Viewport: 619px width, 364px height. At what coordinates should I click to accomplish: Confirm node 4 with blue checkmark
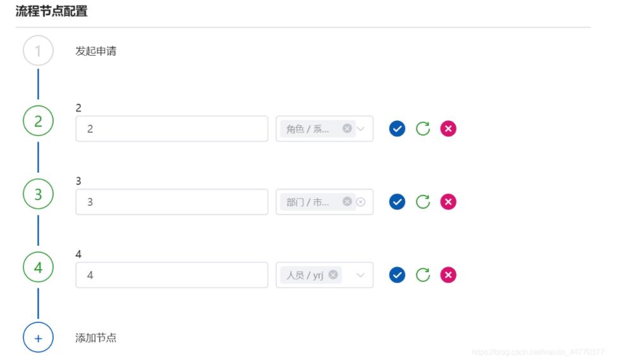click(x=397, y=275)
